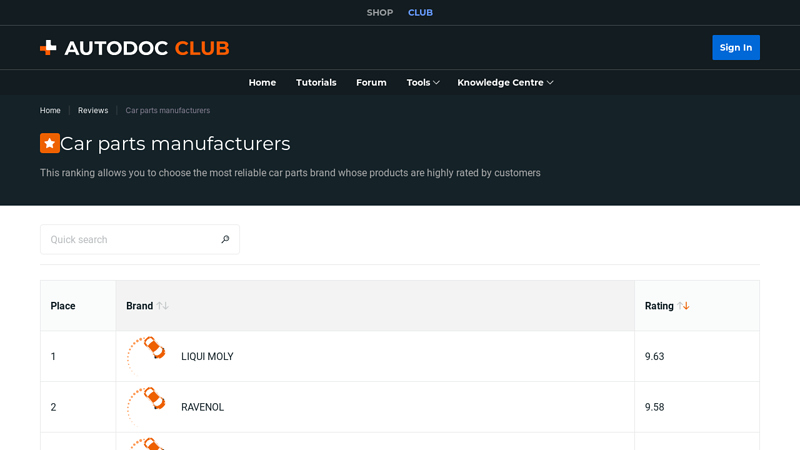This screenshot has width=800, height=450.
Task: Click the orange star icon beside page title
Action: tap(49, 143)
